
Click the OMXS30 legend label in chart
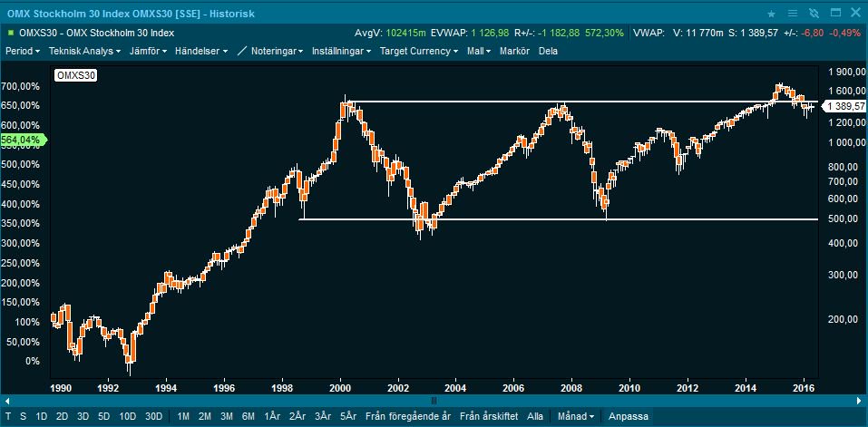click(75, 76)
